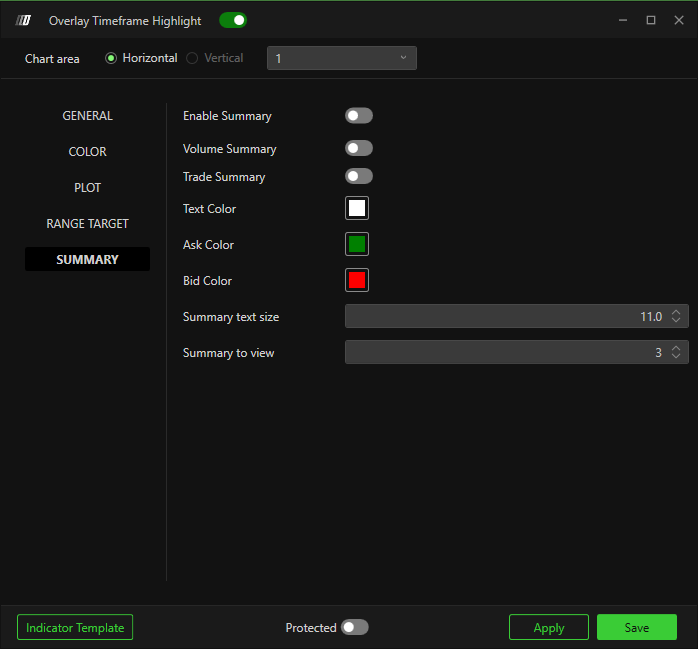Switch to the COLOR tab
This screenshot has height=649, width=698.
coord(88,152)
